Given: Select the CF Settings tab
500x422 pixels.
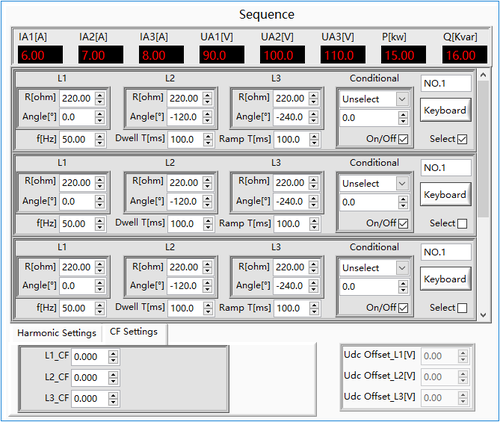Looking at the screenshot, I should click(x=134, y=332).
